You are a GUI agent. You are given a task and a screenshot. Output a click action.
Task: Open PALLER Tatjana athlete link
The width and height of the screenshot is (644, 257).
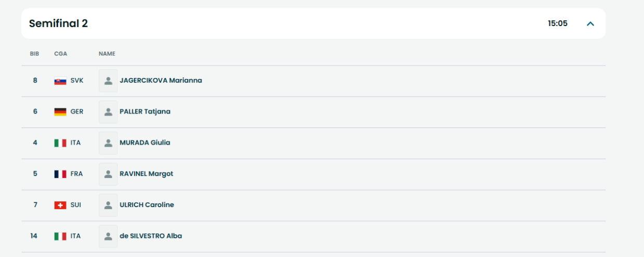point(145,111)
